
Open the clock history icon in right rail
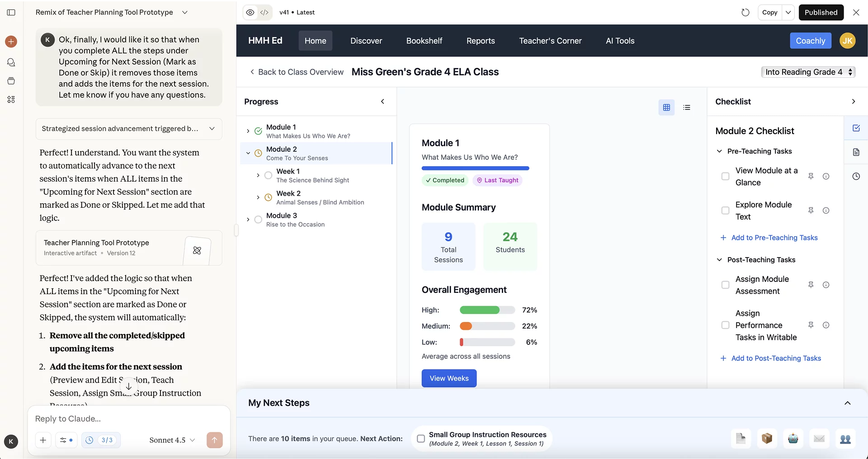[856, 176]
